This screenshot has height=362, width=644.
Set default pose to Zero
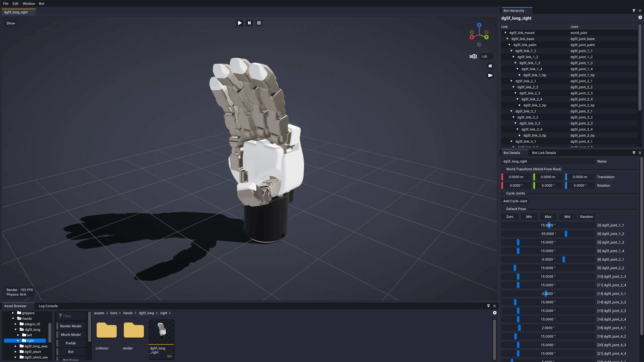tap(510, 217)
